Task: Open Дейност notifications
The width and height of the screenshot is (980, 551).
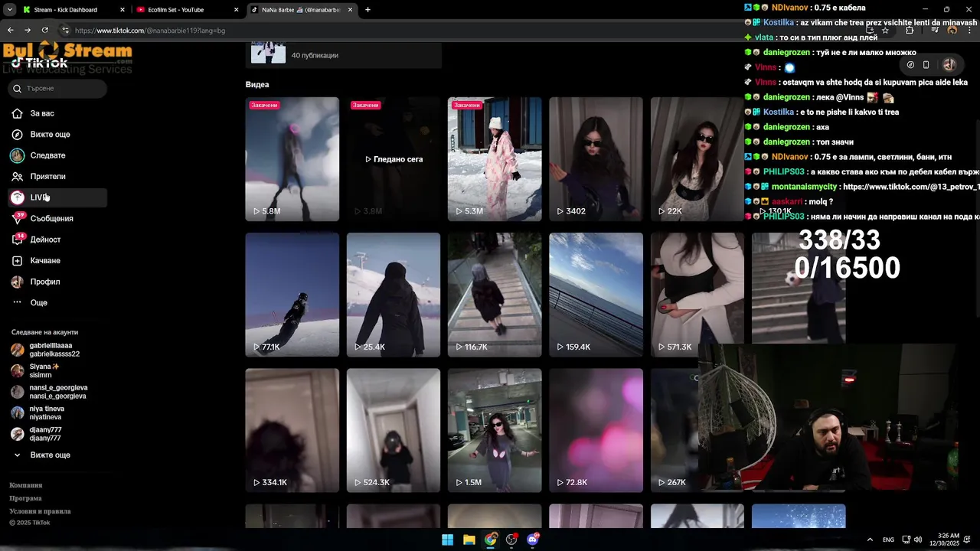Action: coord(57,240)
